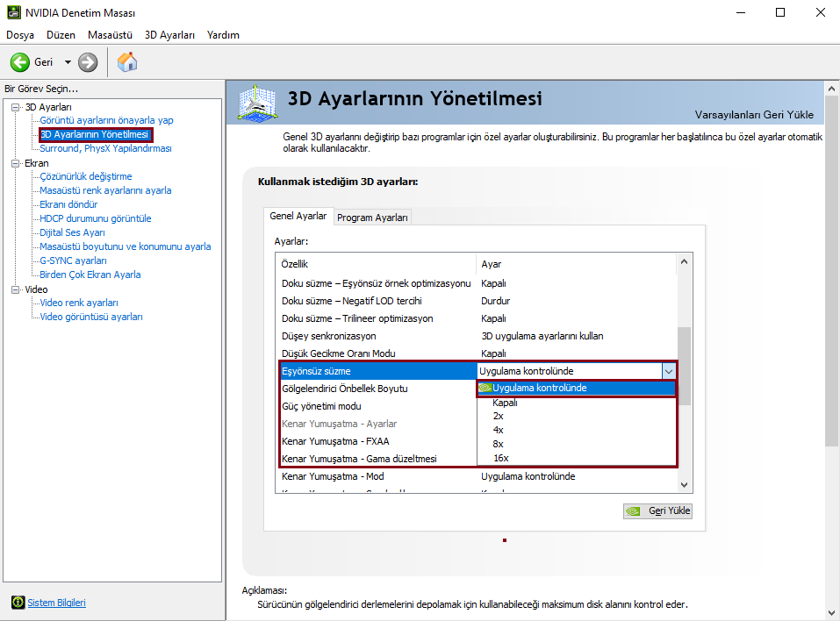Open Birden Çok Ekran Ayarla

(90, 275)
